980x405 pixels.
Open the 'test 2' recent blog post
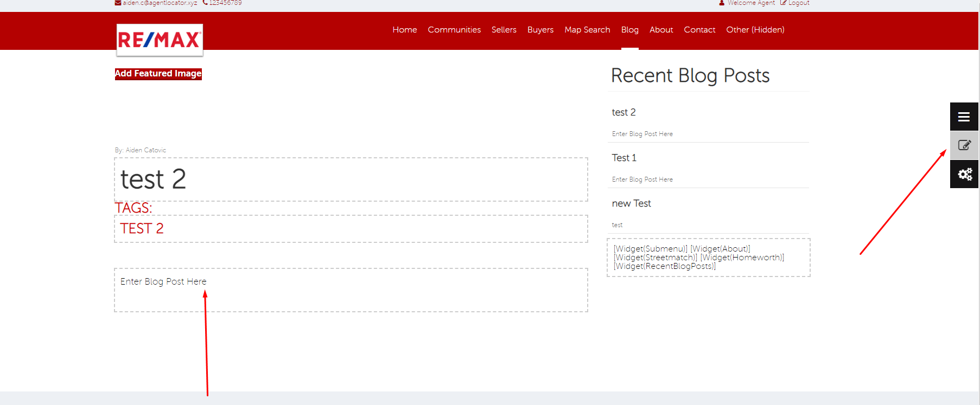coord(623,112)
